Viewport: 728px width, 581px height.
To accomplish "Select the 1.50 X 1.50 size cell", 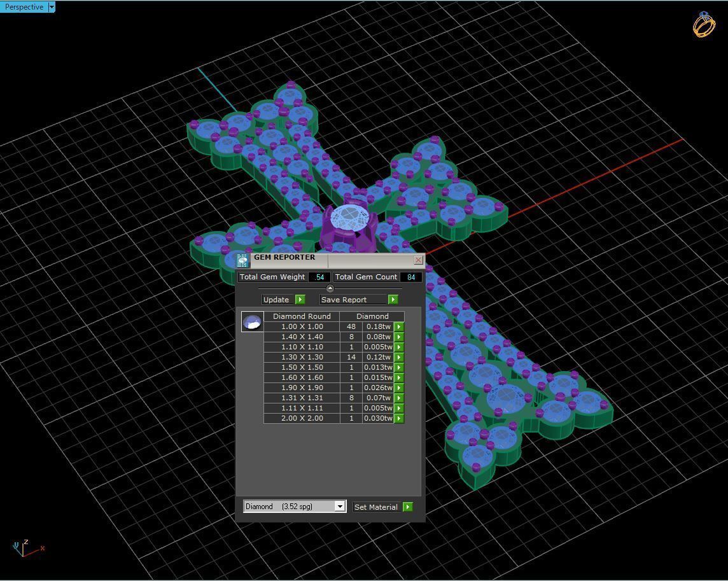I will click(302, 367).
